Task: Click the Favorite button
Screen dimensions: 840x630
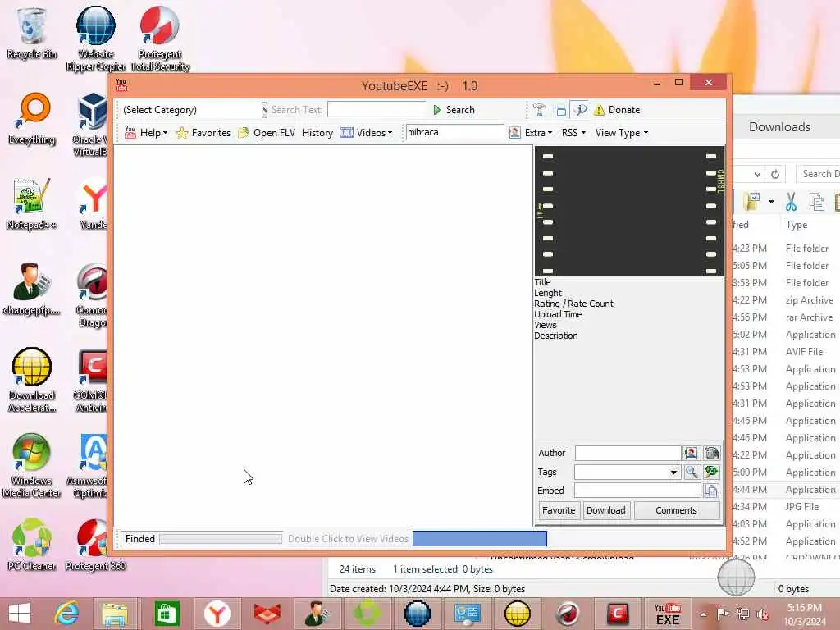Action: [x=558, y=510]
